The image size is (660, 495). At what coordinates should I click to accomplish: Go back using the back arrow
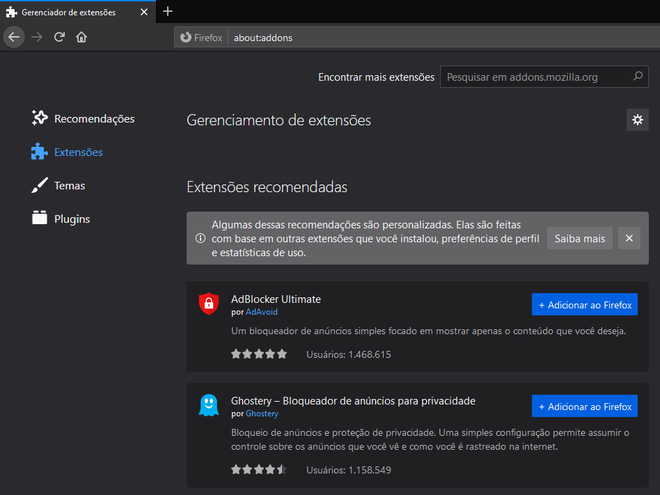14,37
